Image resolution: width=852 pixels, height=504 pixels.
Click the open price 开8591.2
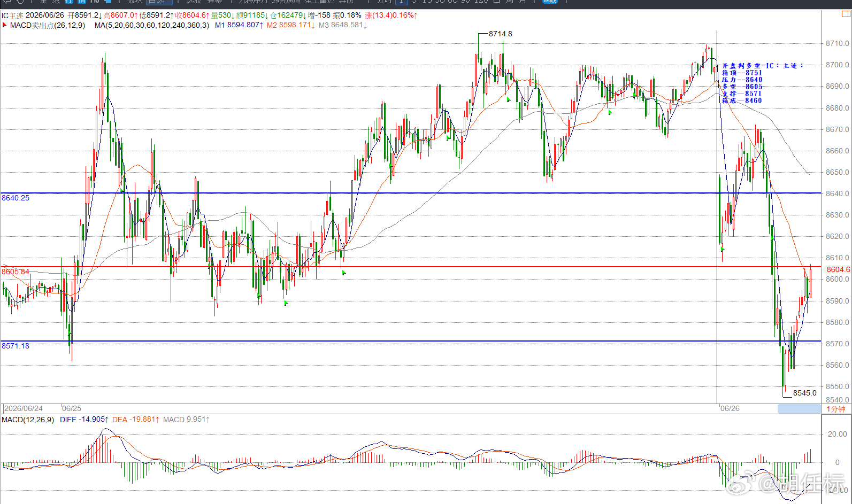tap(84, 15)
